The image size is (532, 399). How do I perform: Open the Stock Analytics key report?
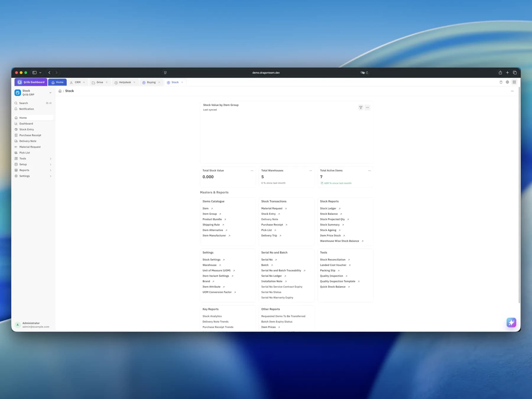point(212,316)
